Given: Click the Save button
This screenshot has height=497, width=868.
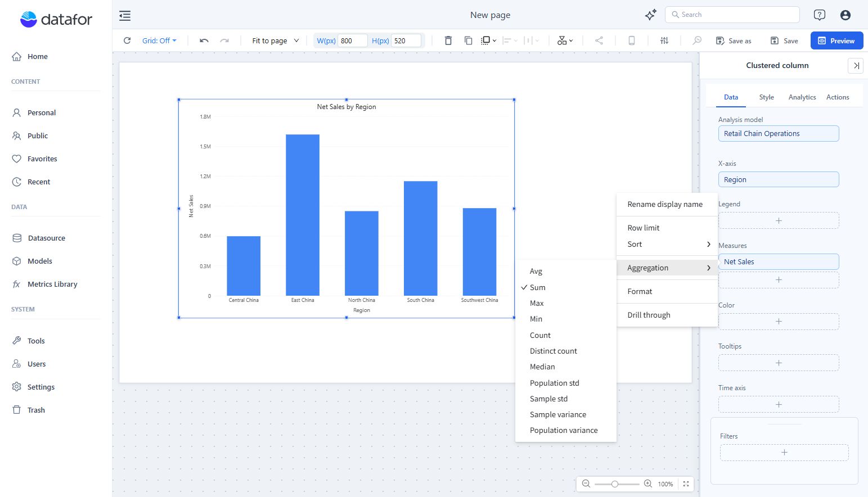Looking at the screenshot, I should coord(784,40).
